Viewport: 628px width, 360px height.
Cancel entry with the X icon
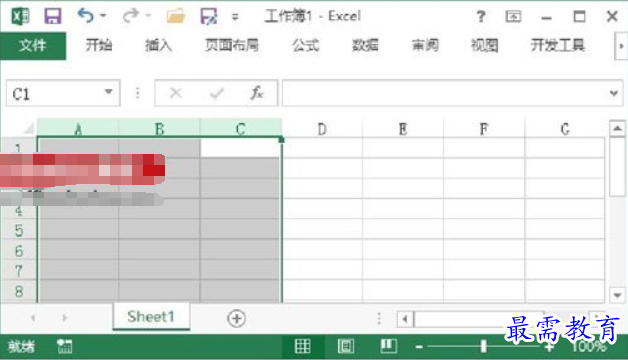(175, 93)
